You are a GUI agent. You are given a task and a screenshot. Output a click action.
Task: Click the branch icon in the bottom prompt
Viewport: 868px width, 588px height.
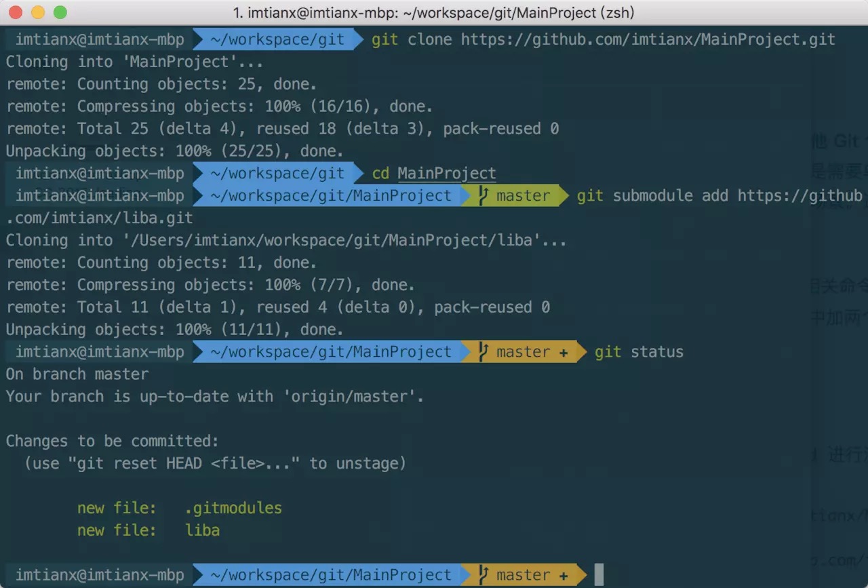tap(484, 575)
